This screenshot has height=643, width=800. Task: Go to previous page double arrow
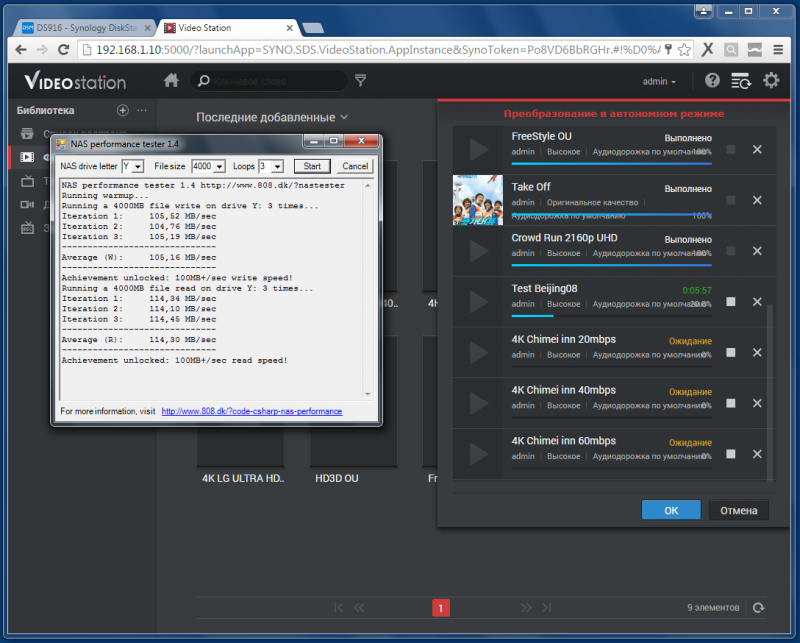[x=359, y=607]
